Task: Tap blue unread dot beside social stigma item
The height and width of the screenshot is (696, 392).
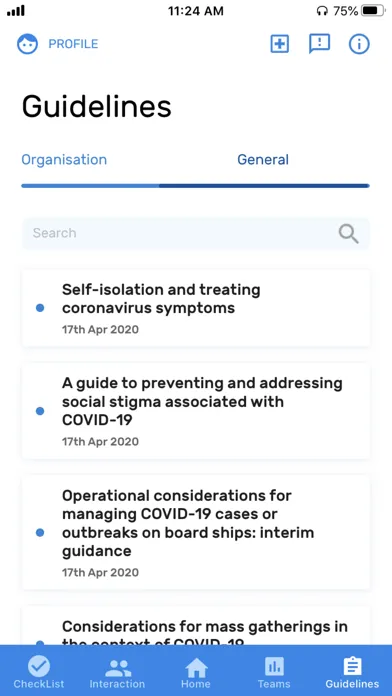Action: (40, 411)
